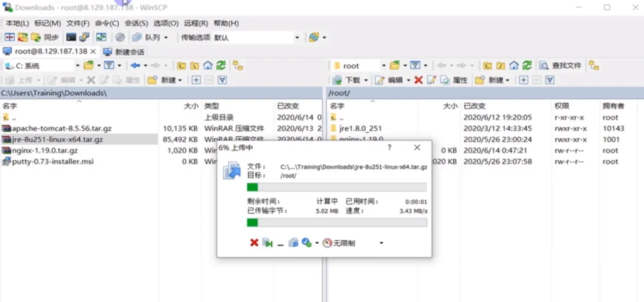Click the local select files plus icon
644x302 pixels.
coord(196,80)
